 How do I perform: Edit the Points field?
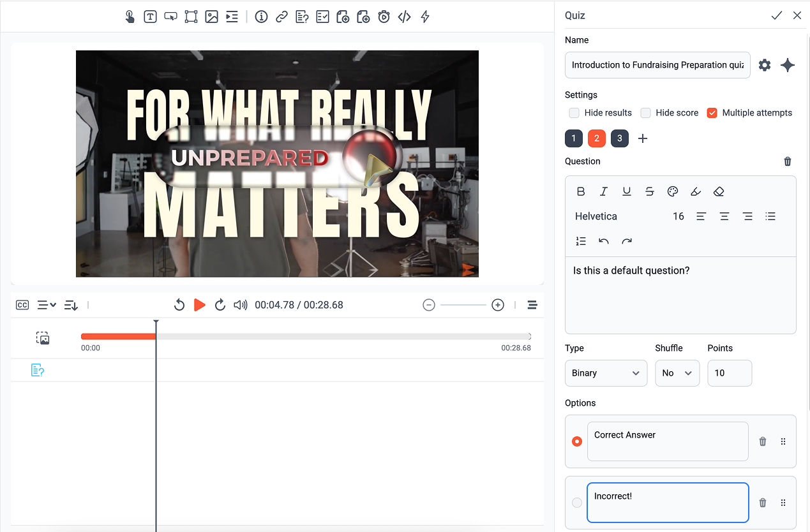click(x=730, y=373)
